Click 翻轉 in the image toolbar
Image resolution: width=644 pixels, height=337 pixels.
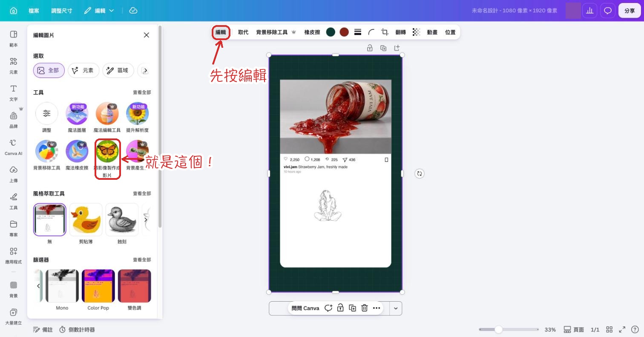[401, 32]
